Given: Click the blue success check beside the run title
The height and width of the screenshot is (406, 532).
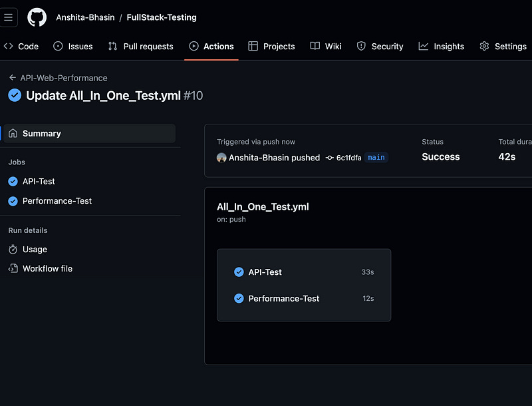Looking at the screenshot, I should click(x=15, y=95).
